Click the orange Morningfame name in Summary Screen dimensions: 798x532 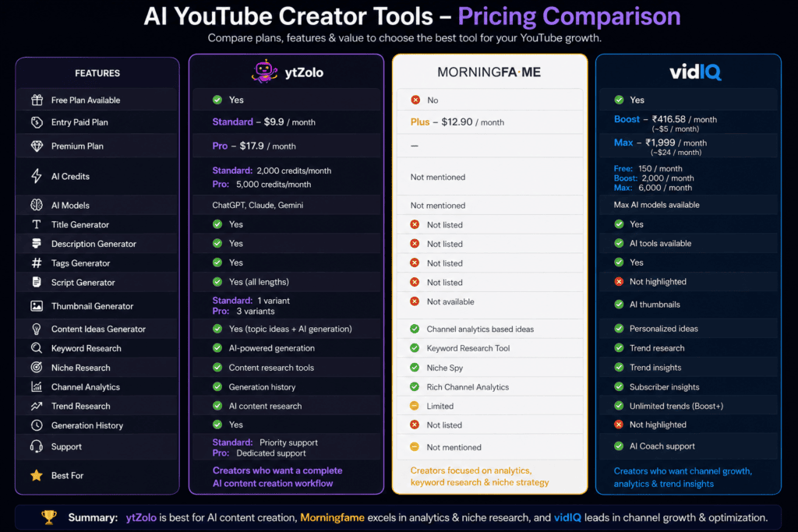332,518
